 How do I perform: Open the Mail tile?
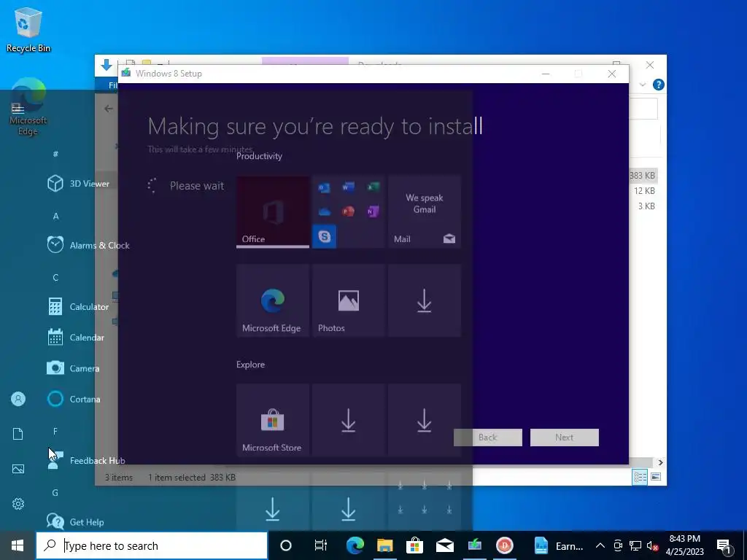tap(425, 212)
